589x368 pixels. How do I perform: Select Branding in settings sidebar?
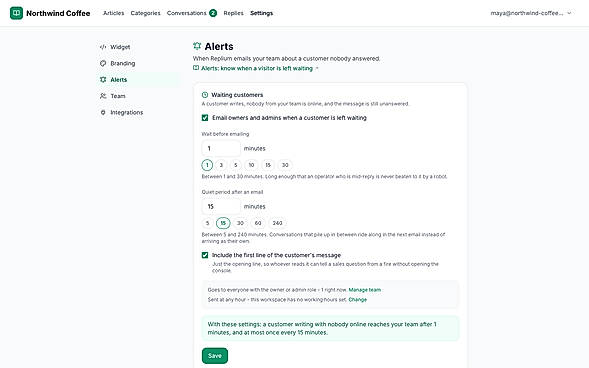pos(138,63)
